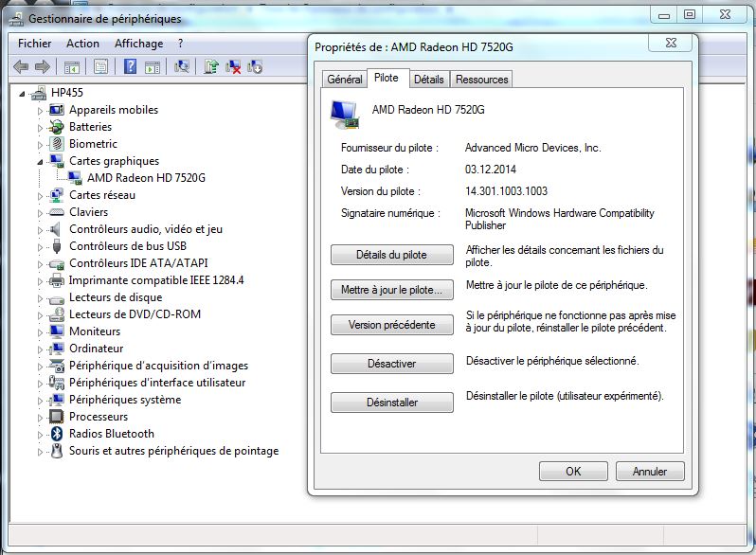Viewport: 756px width, 555px height.
Task: Click the Claviers keyboard icon
Action: pyautogui.click(x=57, y=212)
